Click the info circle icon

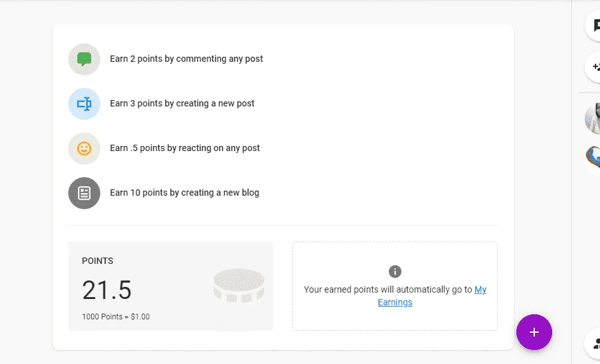click(395, 272)
